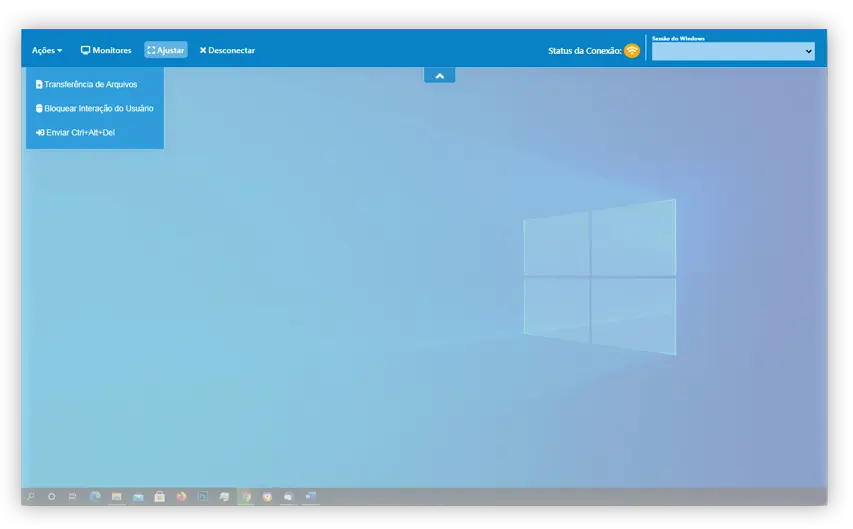Click the X icon beside Desconectar
This screenshot has height=529, width=853.
(x=203, y=50)
